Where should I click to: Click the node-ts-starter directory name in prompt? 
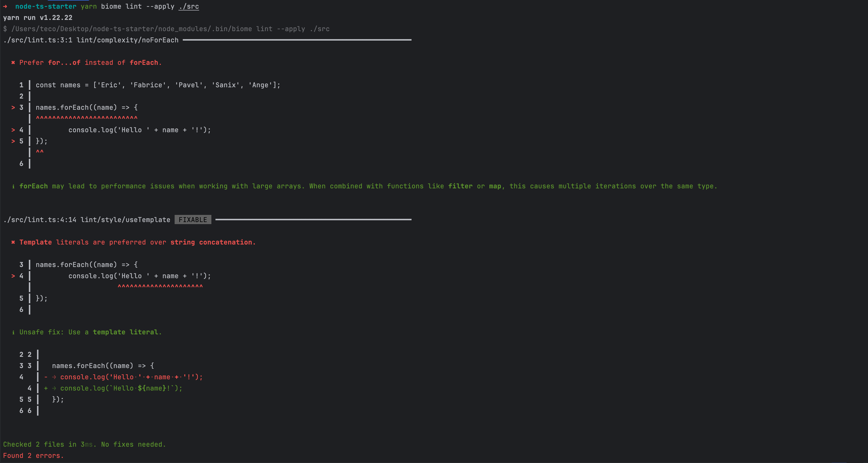click(46, 6)
